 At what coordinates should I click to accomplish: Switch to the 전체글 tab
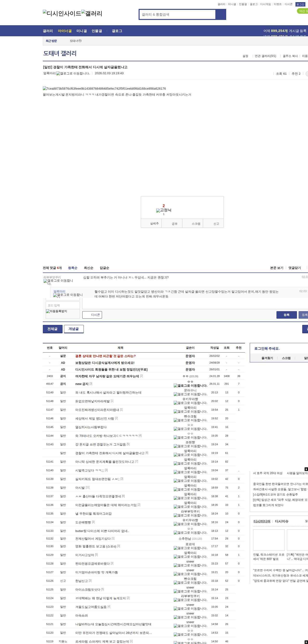click(x=53, y=329)
